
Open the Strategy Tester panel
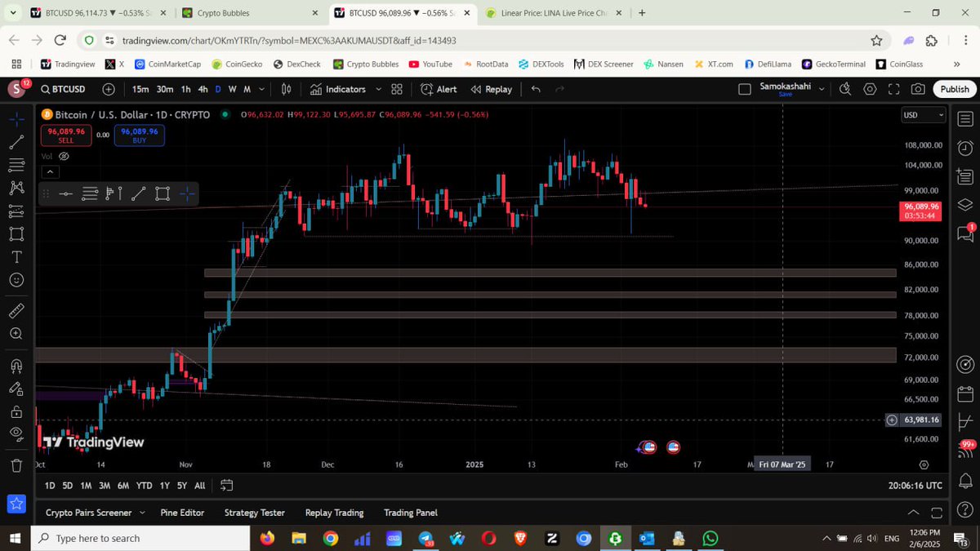(x=254, y=513)
